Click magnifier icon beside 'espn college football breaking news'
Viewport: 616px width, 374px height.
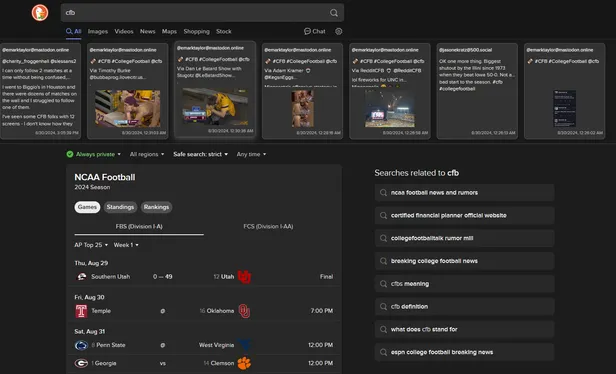click(383, 352)
